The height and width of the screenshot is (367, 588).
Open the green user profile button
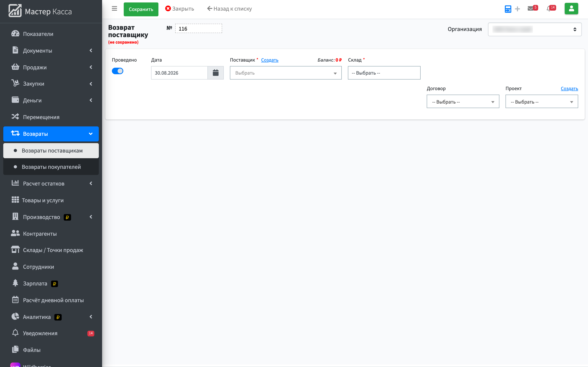[x=571, y=9]
